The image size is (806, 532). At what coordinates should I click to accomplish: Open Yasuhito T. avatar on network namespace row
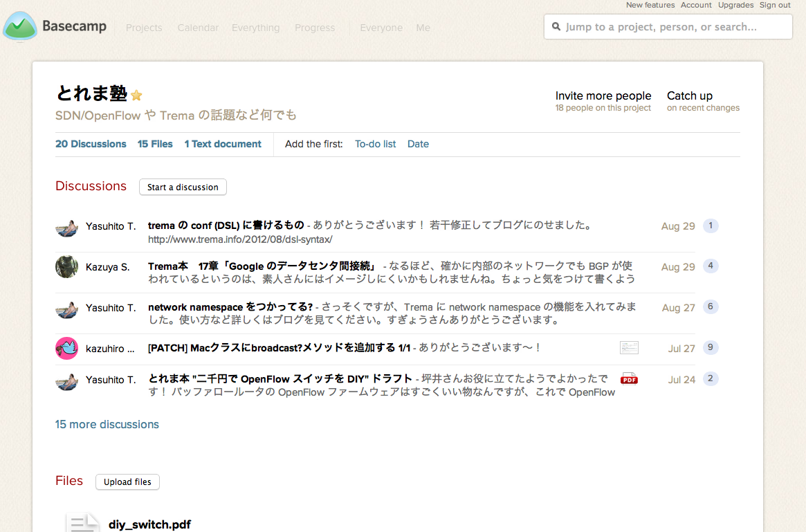coord(67,309)
